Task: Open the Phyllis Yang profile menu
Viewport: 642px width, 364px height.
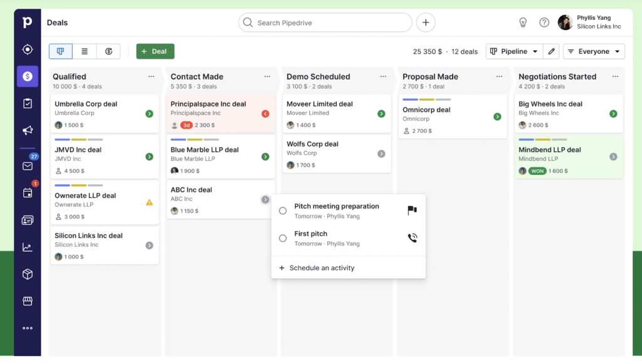Action: pos(582,22)
